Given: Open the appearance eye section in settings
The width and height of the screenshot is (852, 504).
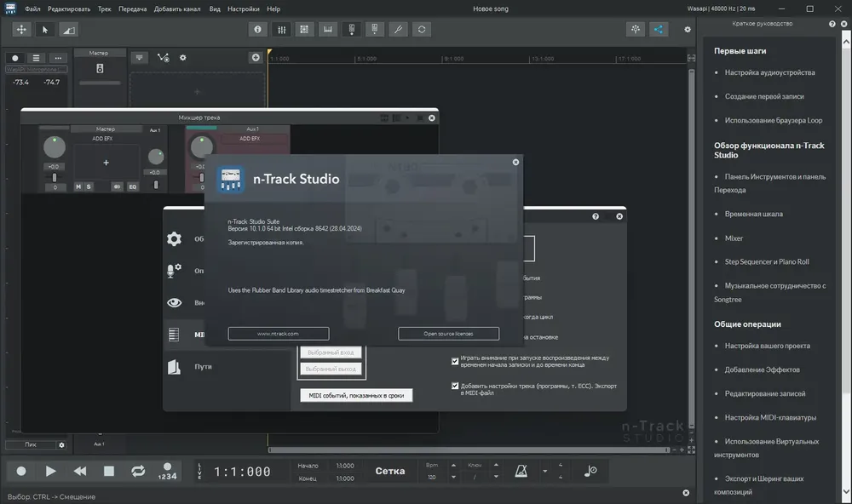Looking at the screenshot, I should point(174,302).
